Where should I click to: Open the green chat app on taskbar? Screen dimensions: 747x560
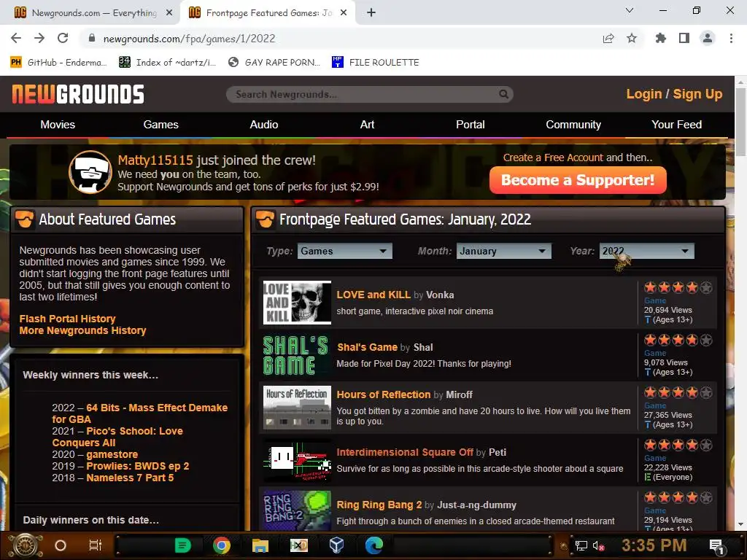coord(183,545)
